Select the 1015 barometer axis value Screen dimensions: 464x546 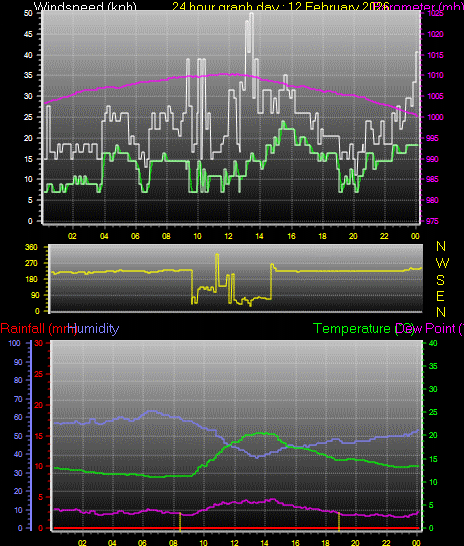pos(435,55)
